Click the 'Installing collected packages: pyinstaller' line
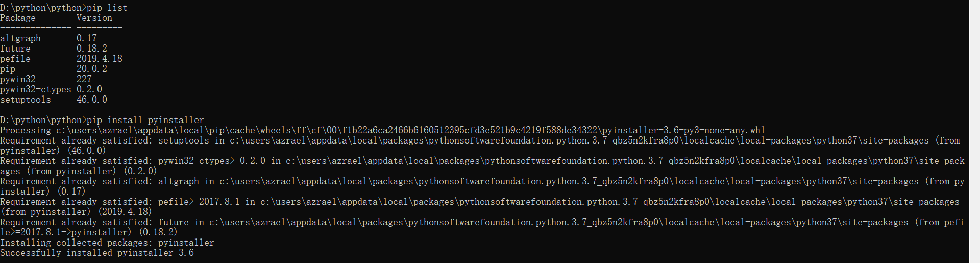 (107, 243)
